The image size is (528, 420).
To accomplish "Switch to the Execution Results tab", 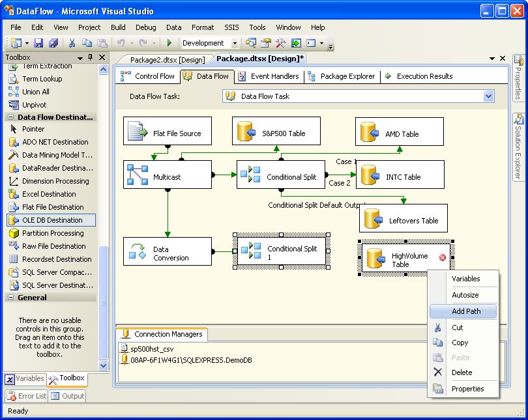I will click(x=418, y=76).
